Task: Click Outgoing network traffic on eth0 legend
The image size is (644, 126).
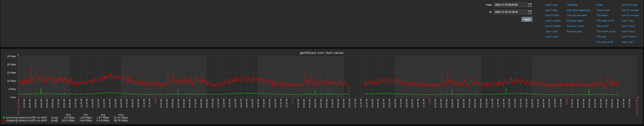Action: point(26,120)
